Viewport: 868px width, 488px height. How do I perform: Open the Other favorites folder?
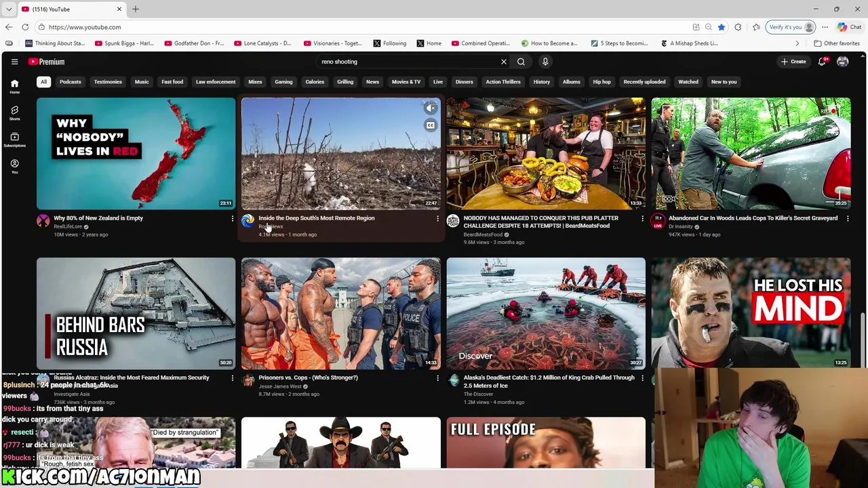(x=837, y=43)
